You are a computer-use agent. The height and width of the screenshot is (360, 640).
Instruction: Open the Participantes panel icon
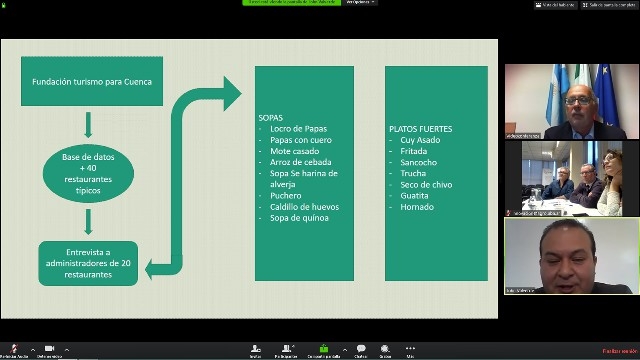287,348
